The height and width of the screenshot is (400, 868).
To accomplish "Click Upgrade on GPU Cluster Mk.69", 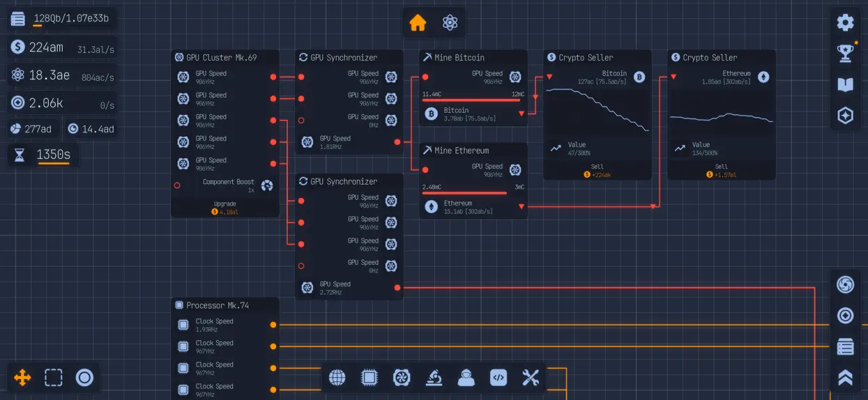I will click(224, 208).
